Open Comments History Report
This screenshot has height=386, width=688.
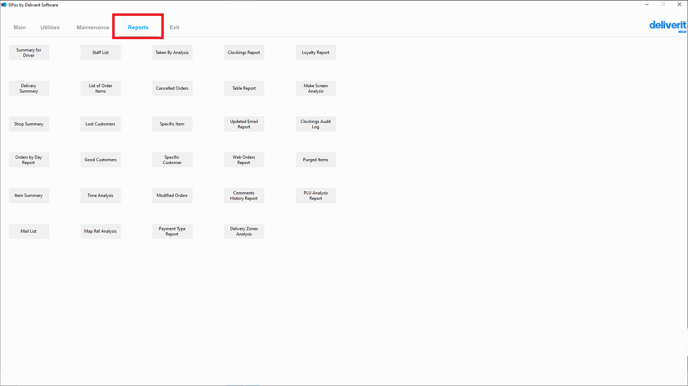(x=244, y=196)
